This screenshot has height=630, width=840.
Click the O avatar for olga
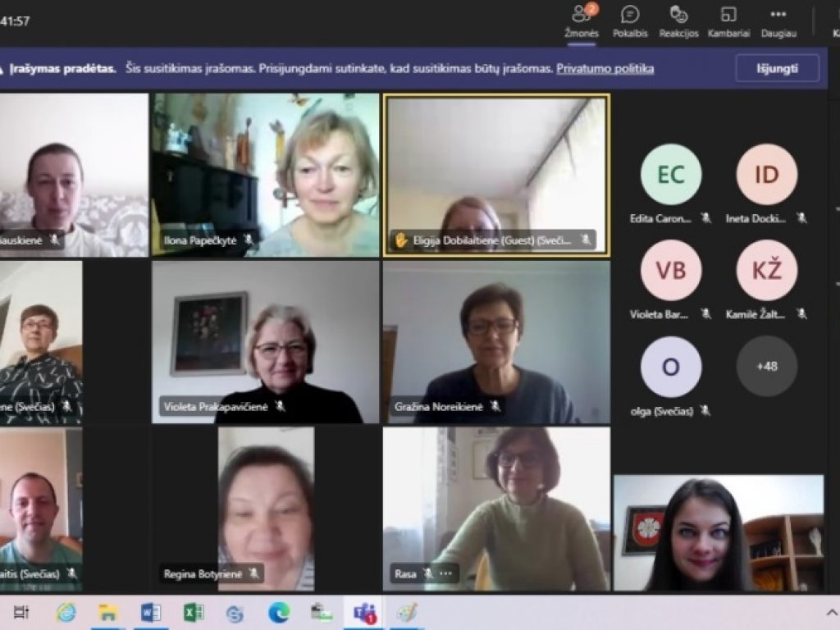671,367
